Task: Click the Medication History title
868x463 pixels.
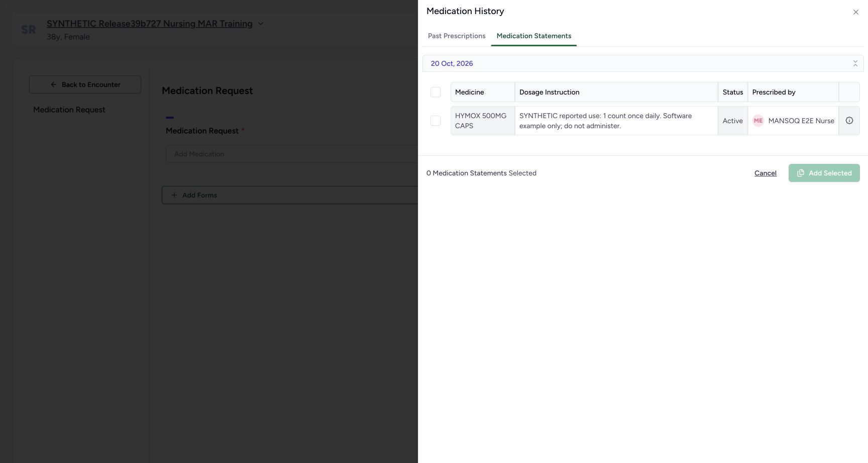Action: tap(465, 11)
